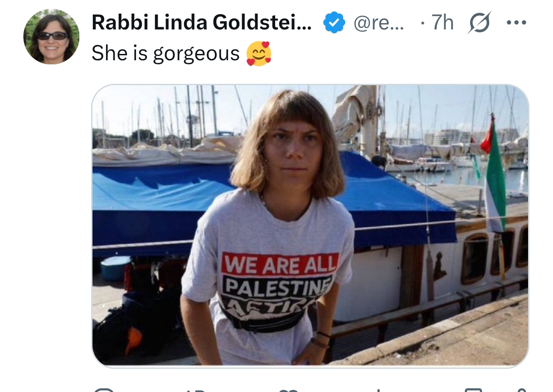The width and height of the screenshot is (553, 392).
Task: Open Rabbi Linda Goldstein's profile avatar
Action: (x=52, y=36)
